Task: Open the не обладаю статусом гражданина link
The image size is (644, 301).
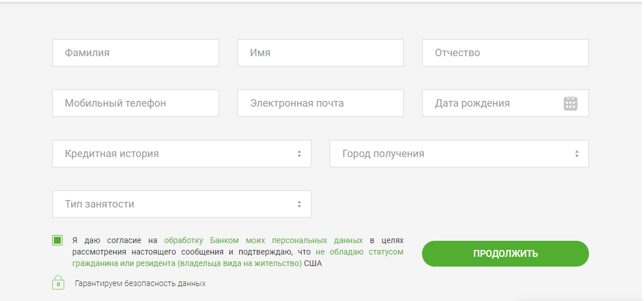Action: coord(359,252)
